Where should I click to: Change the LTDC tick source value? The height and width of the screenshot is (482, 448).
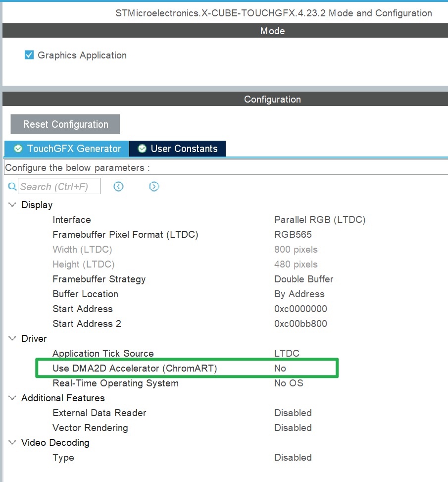(287, 354)
